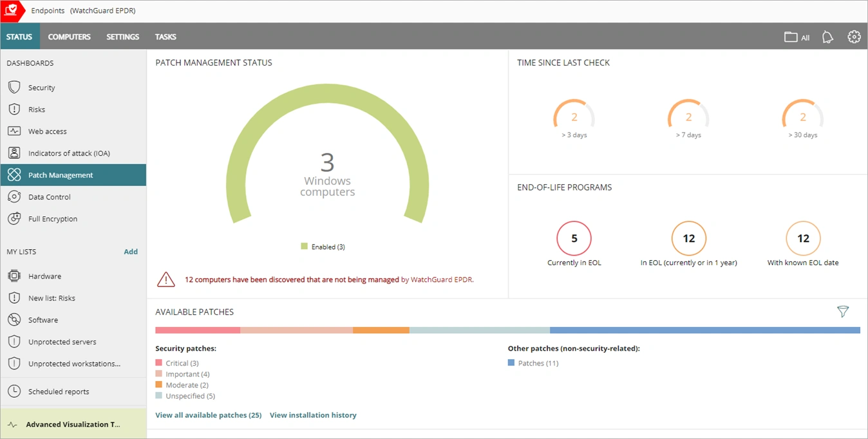The height and width of the screenshot is (439, 868).
Task: Click View all available patches (25)
Action: click(209, 415)
